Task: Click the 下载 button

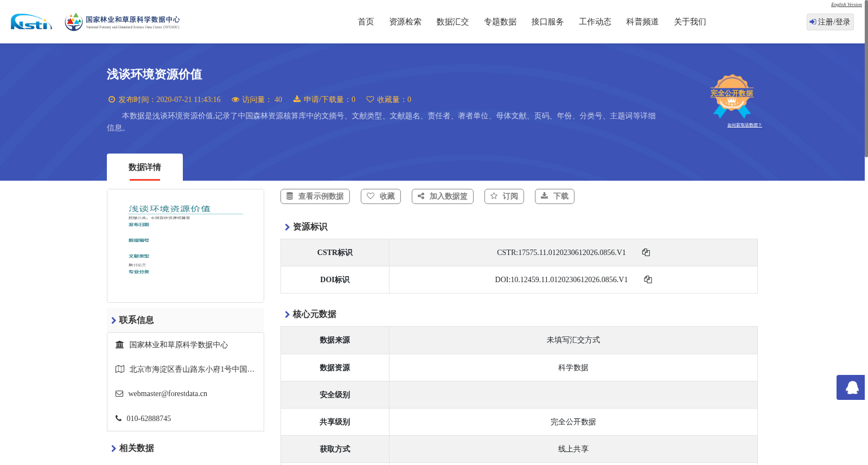Action: pyautogui.click(x=554, y=196)
